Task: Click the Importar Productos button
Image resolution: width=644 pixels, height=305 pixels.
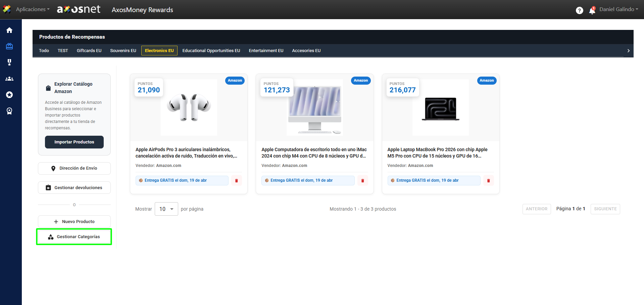Action: click(x=74, y=142)
